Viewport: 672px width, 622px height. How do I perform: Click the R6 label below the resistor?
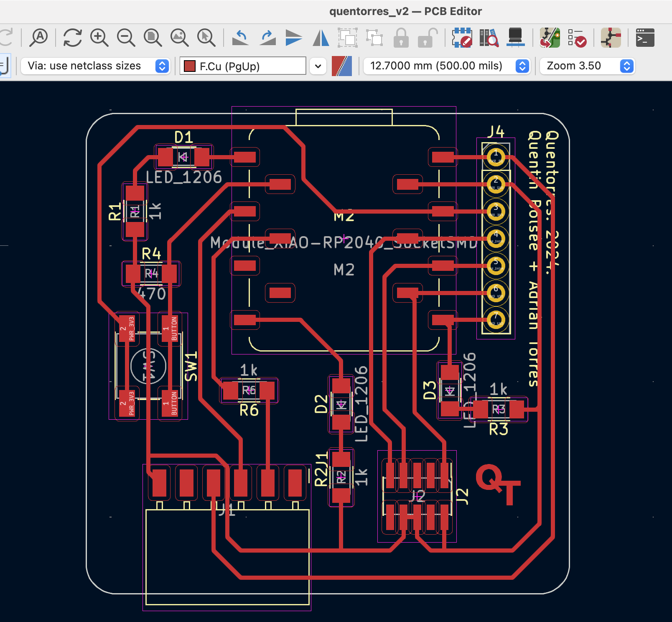(249, 410)
